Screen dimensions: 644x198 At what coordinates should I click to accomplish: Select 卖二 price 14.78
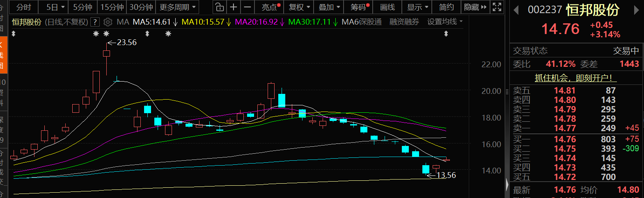coord(565,119)
